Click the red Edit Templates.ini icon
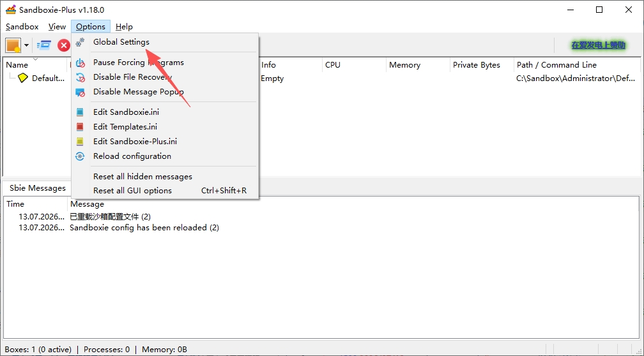Image resolution: width=644 pixels, height=356 pixels. (80, 127)
